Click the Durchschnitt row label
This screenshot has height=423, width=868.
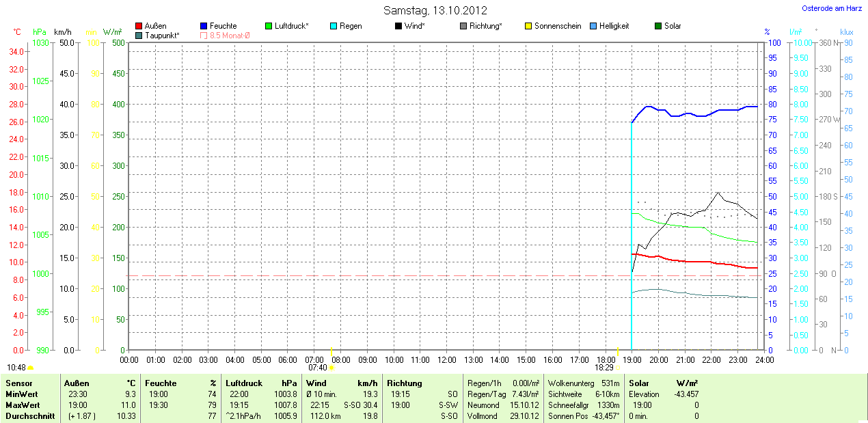(x=30, y=416)
